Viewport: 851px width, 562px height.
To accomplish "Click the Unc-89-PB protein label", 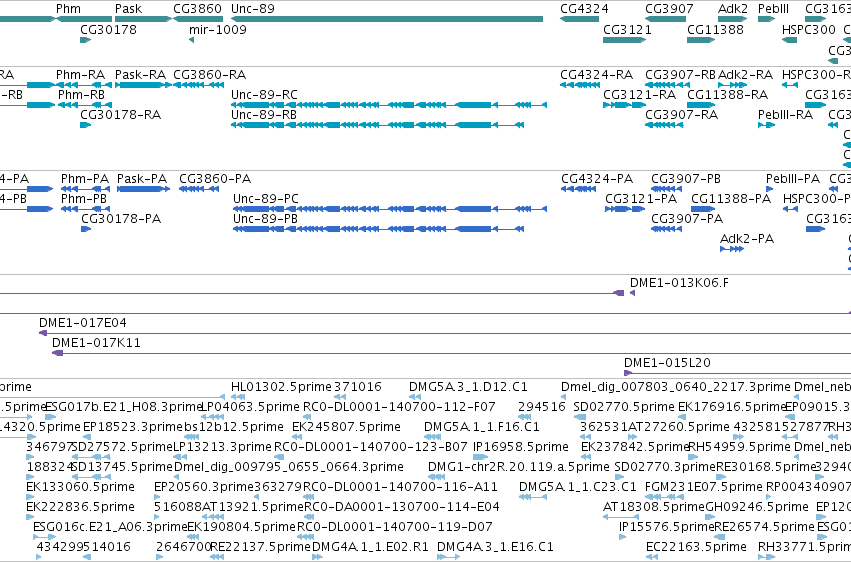I will click(x=266, y=219).
